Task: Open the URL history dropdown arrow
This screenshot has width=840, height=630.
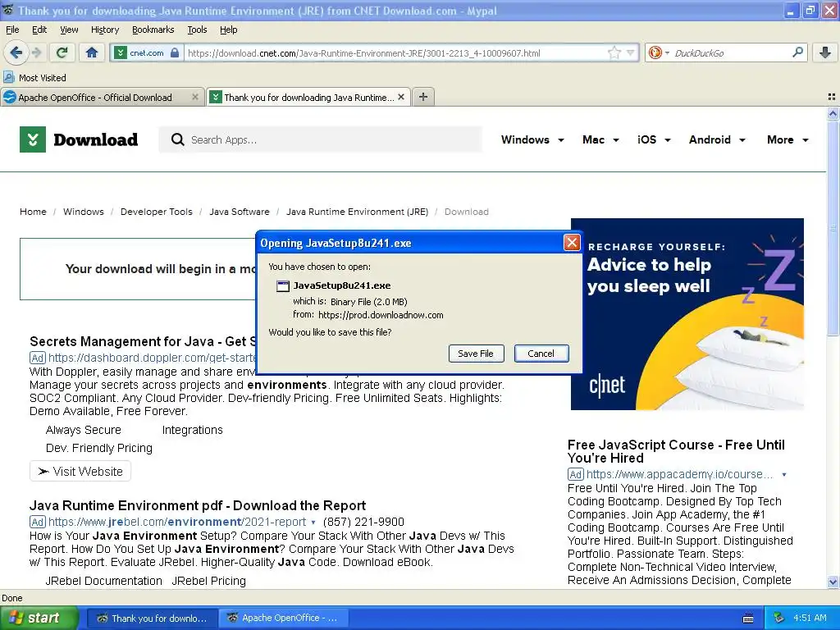Action: (631, 52)
